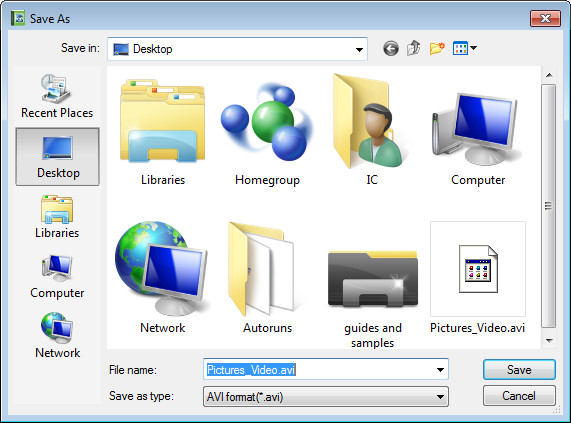Open Network in the places sidebar
Screen dimensions: 571x423
click(x=57, y=336)
